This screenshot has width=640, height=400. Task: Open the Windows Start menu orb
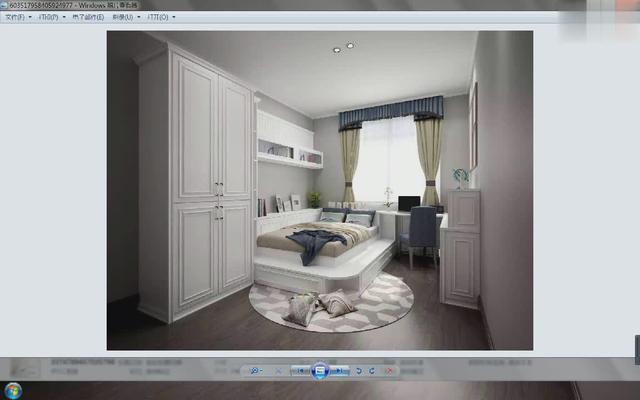14,390
